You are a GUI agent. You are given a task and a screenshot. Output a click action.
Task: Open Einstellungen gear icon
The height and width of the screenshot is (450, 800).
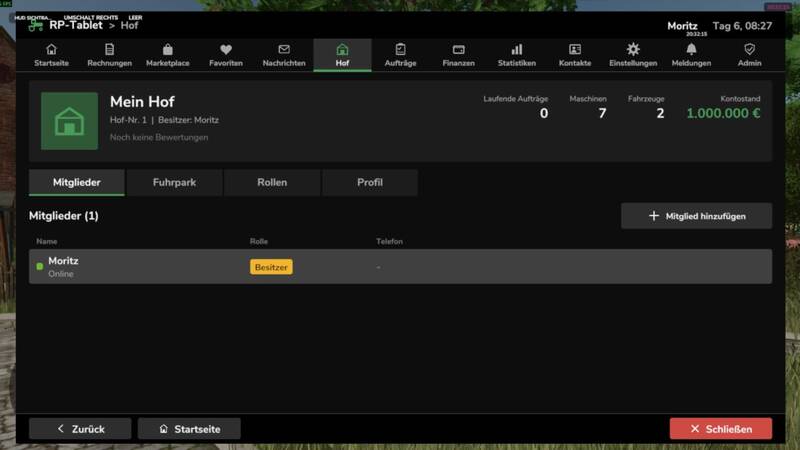point(633,49)
